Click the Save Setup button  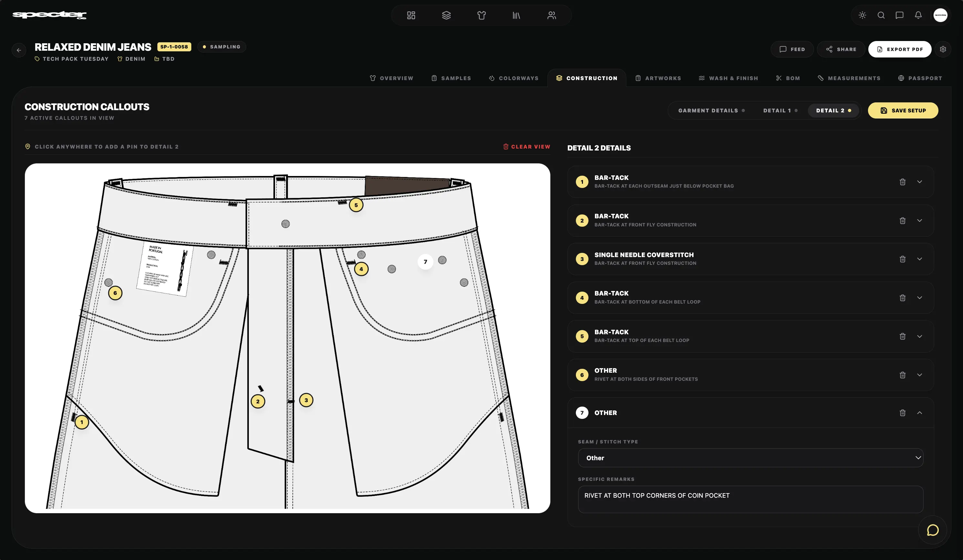903,110
